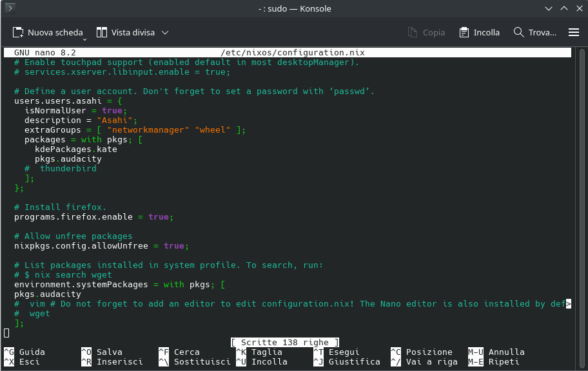
Task: Click the Incolla clipboard icon
Action: coord(464,32)
